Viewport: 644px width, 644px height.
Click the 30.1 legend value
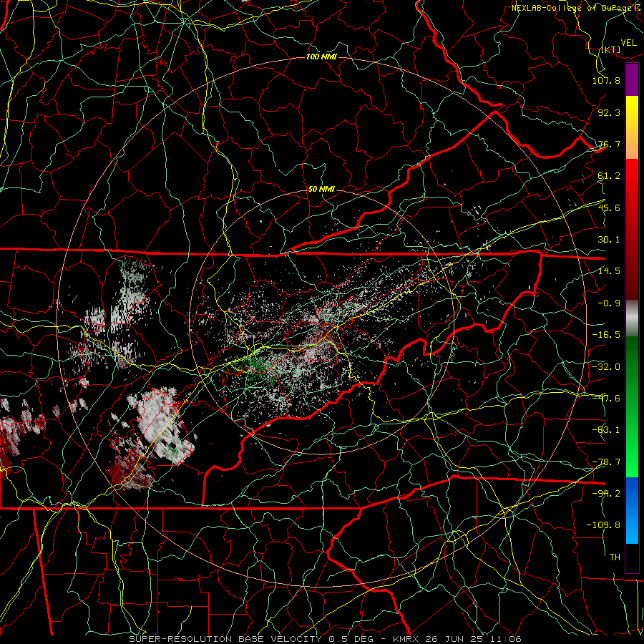coord(609,240)
